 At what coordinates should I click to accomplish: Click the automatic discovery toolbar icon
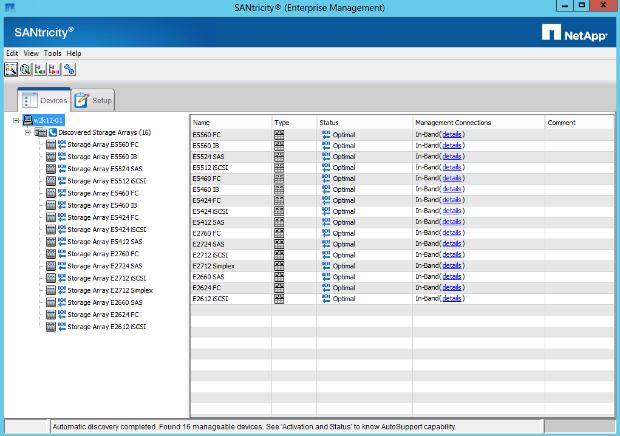[x=11, y=70]
